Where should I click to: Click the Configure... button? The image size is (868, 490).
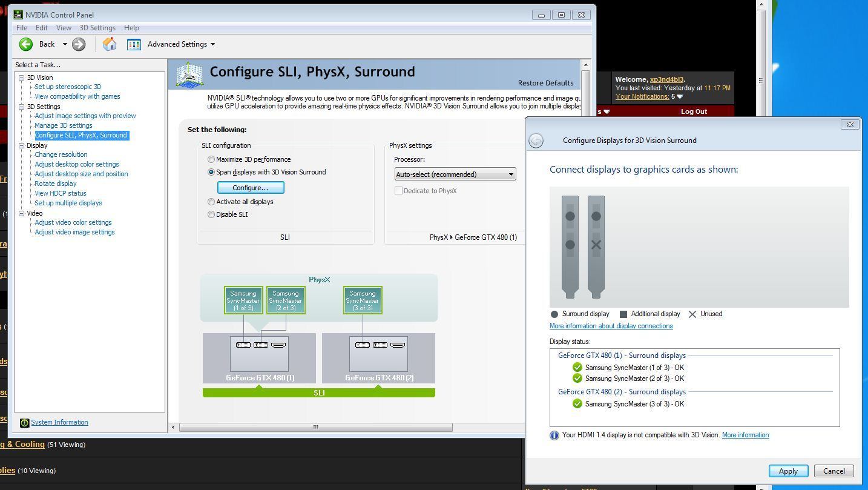250,188
